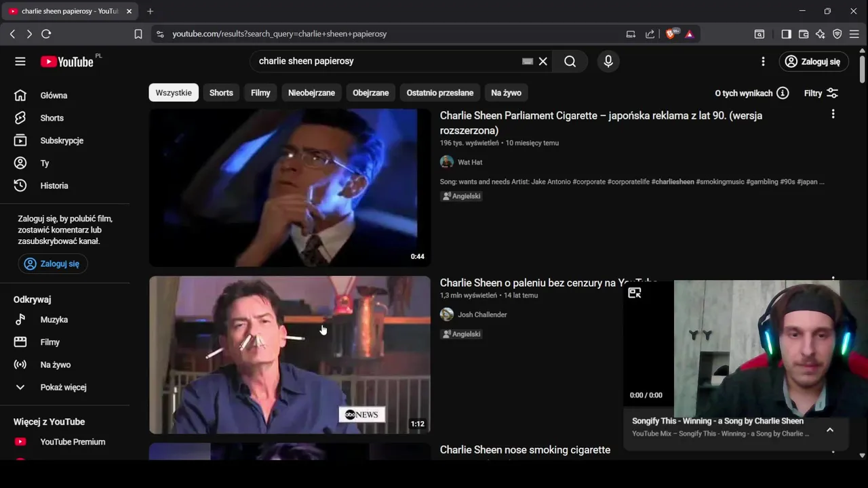Open the on-screen keyboard icon in search box
The width and height of the screenshot is (868, 488).
point(528,62)
